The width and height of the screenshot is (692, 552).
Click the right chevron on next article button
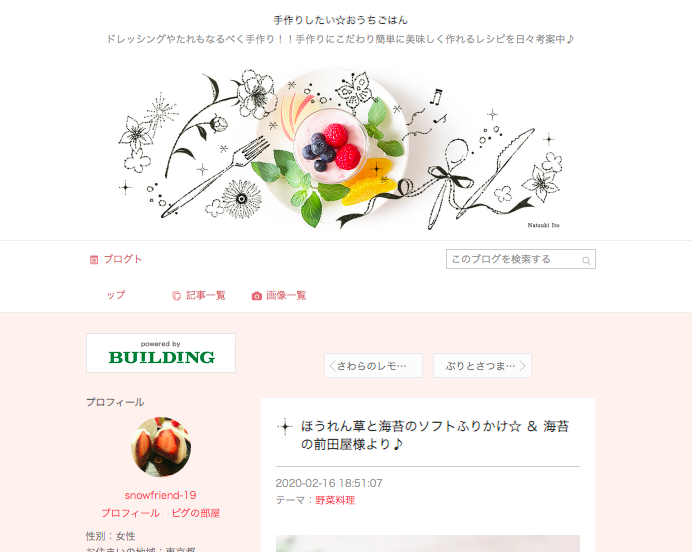[x=523, y=366]
